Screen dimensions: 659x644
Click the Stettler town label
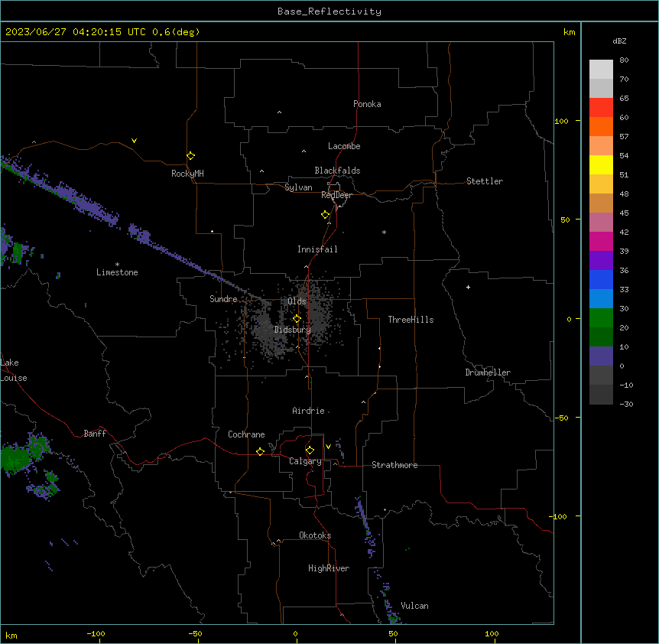click(x=485, y=181)
